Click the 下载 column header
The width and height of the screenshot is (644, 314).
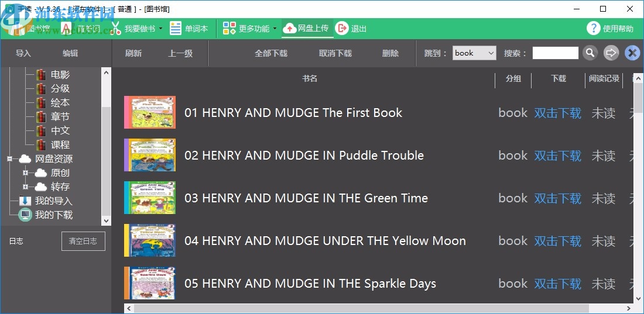click(x=559, y=79)
